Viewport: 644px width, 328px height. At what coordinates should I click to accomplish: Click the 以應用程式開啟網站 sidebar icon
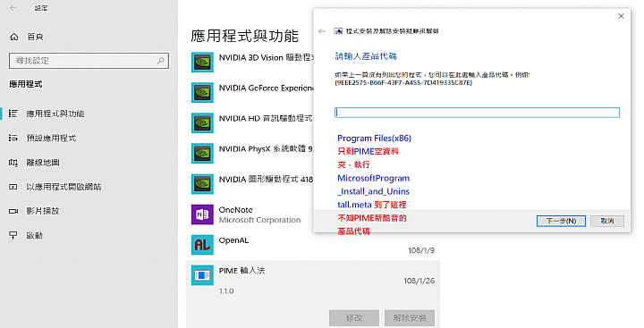tap(13, 187)
